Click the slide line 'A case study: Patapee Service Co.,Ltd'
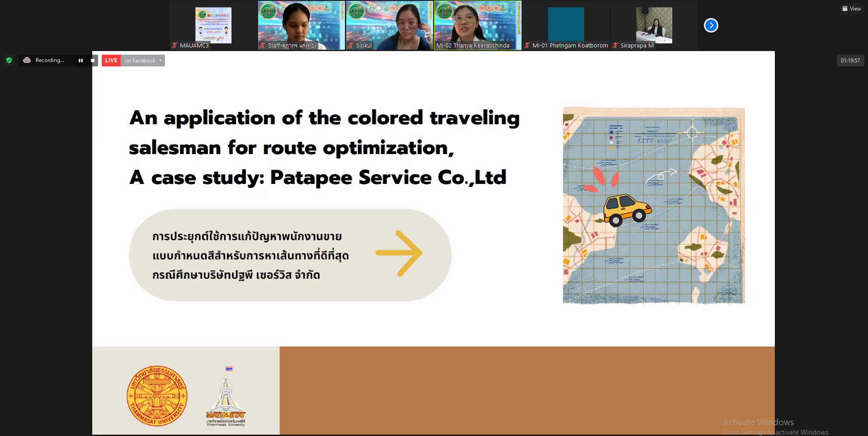Screen dimensions: 868x436 (x=318, y=178)
